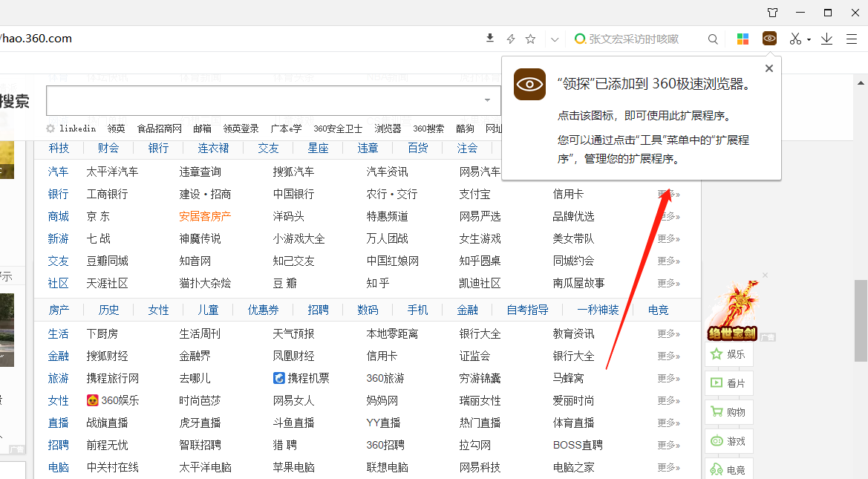868x479 pixels.
Task: Open the 360安全卫士 hot search link
Action: click(x=338, y=128)
